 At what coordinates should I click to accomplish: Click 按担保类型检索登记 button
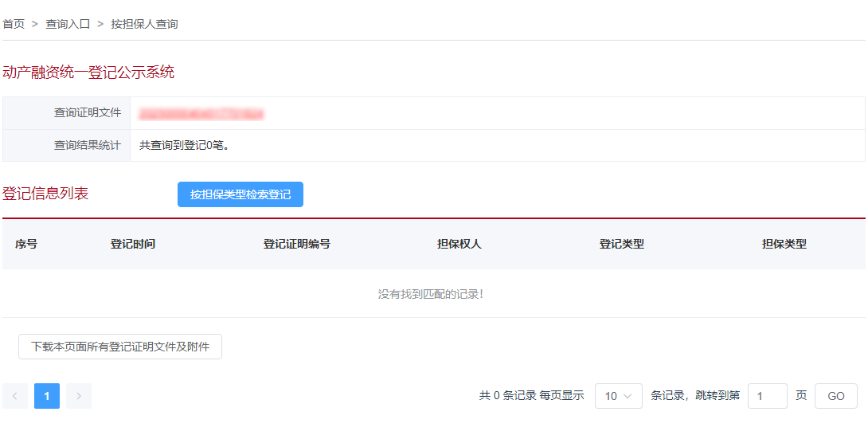[x=240, y=194]
